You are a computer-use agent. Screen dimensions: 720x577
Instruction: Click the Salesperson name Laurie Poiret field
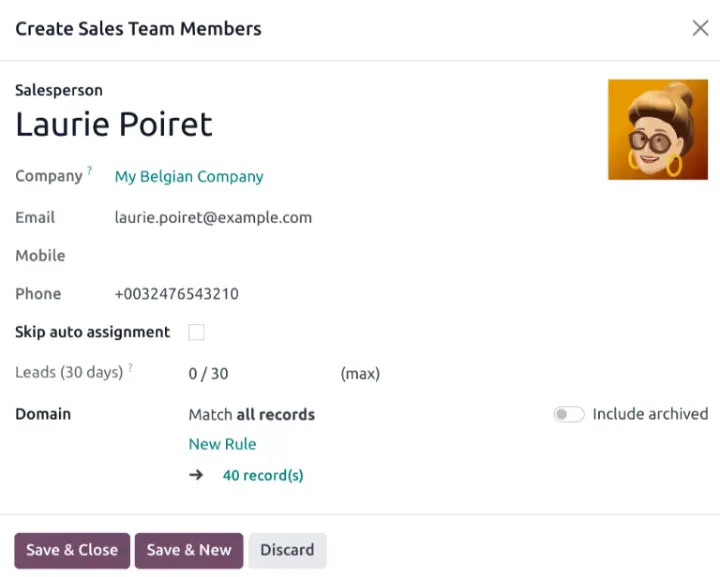(114, 124)
